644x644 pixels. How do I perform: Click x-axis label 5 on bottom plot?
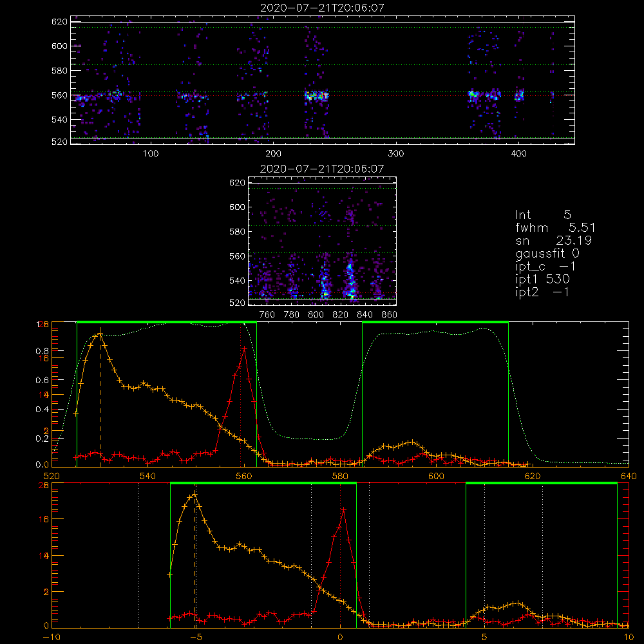point(484,638)
